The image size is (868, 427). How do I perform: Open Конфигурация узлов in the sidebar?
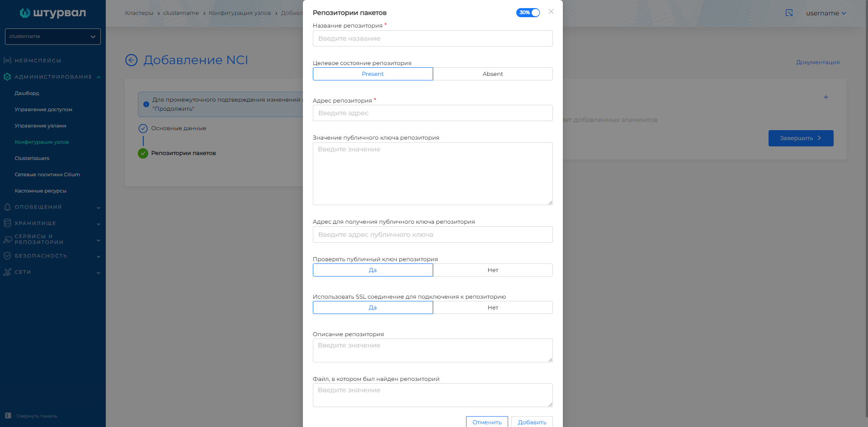pos(42,142)
